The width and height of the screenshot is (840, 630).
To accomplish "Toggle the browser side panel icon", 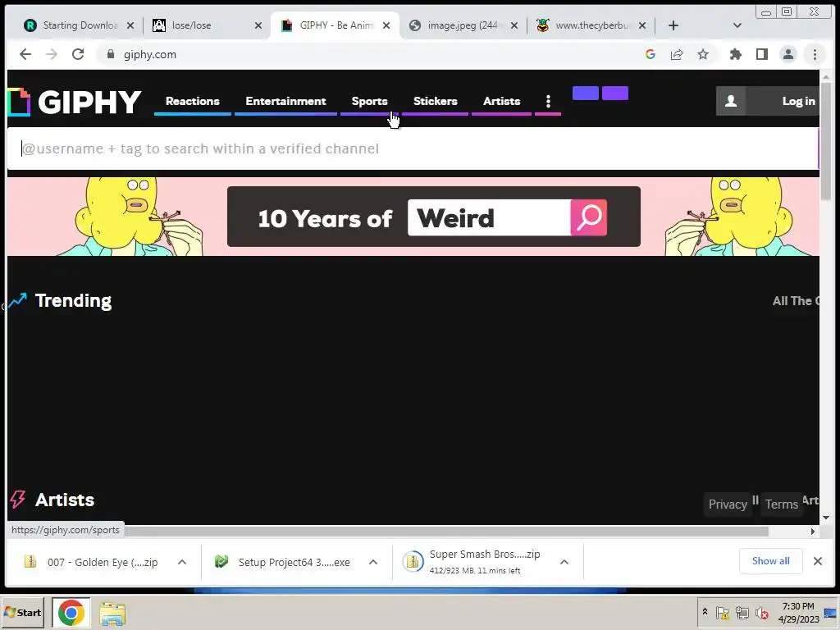I will pyautogui.click(x=762, y=54).
